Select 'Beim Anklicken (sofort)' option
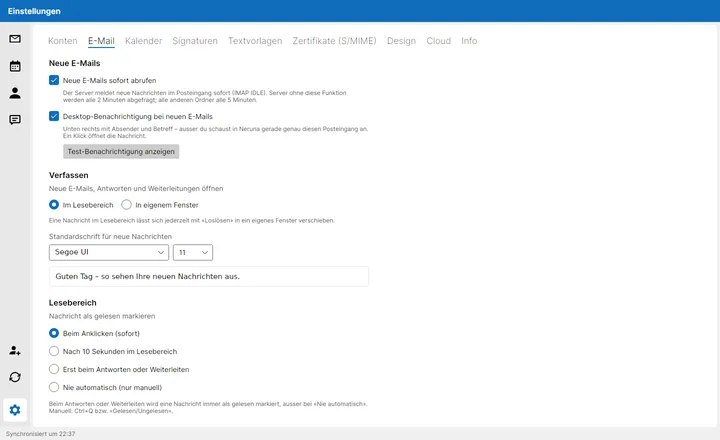Viewport: 720px width, 440px height. coord(54,333)
